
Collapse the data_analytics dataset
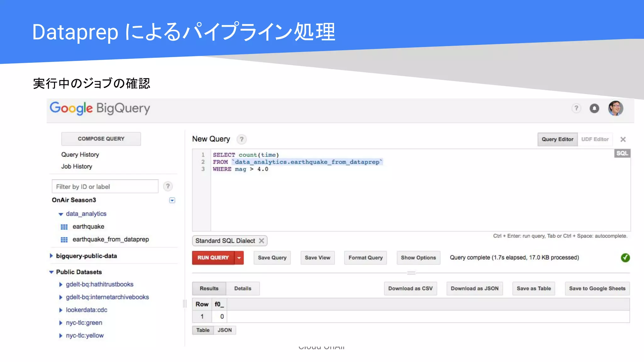(x=61, y=214)
